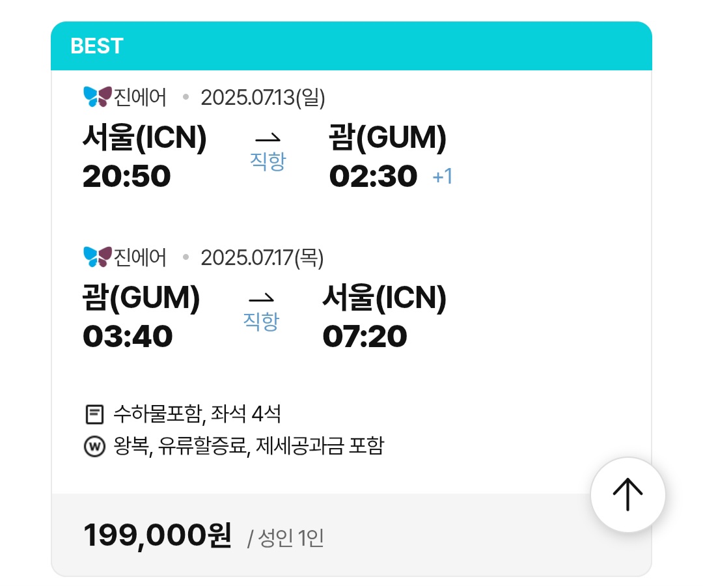Click the 2025.07.17(목) return date
703x588 pixels.
262,258
